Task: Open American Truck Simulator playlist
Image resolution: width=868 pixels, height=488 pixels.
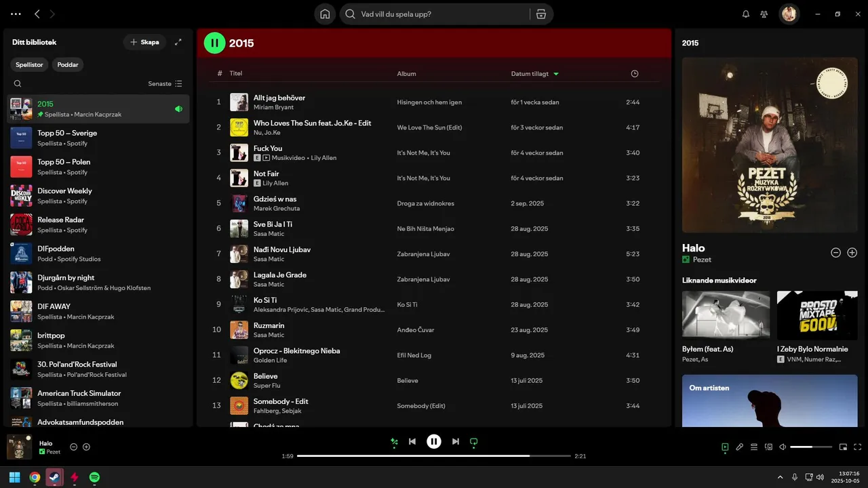Action: point(98,398)
